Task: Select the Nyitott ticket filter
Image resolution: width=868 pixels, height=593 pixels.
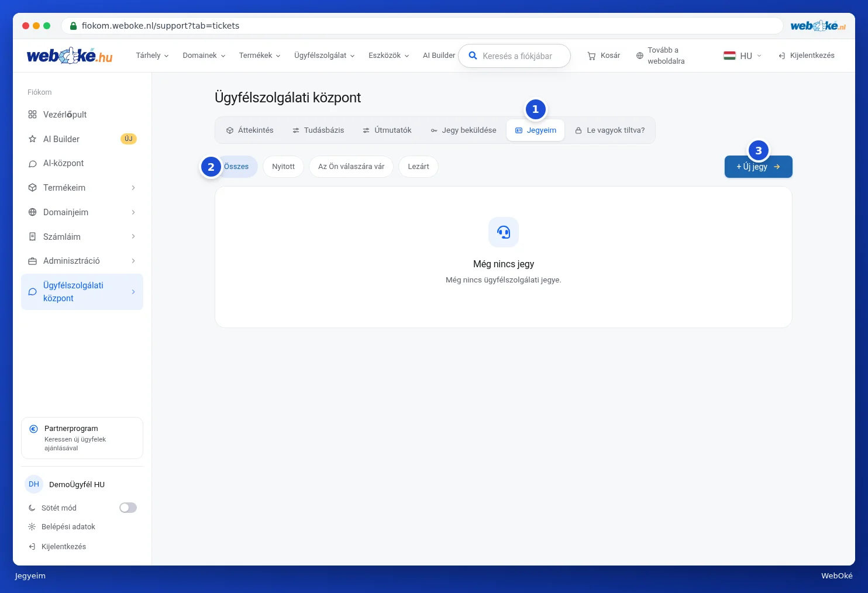Action: point(283,167)
